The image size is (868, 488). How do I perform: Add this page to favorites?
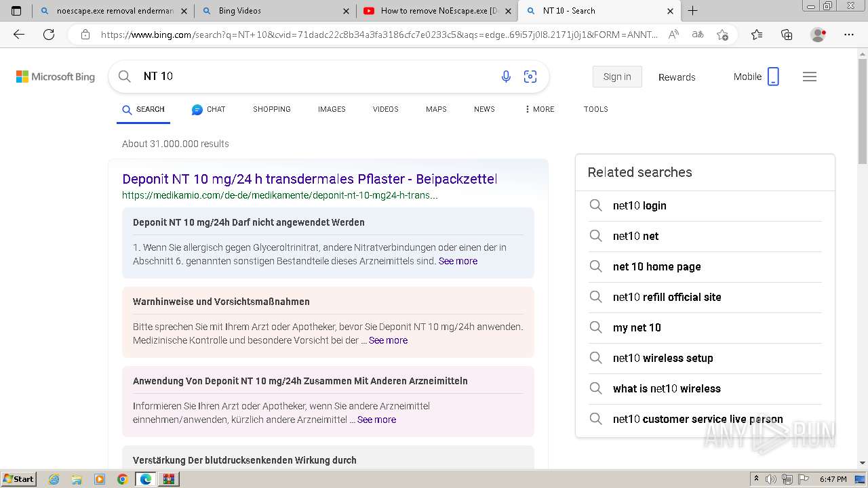(x=723, y=35)
